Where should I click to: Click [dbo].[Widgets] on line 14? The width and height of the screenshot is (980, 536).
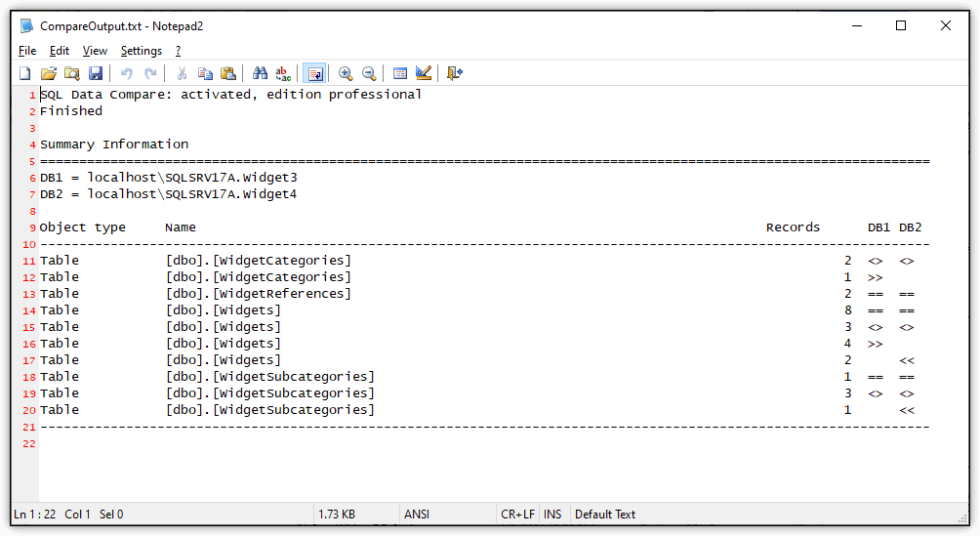(224, 310)
